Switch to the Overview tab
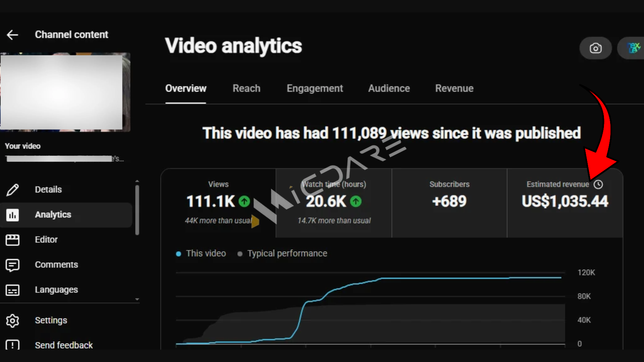Screen dimensions: 644x362 186,88
